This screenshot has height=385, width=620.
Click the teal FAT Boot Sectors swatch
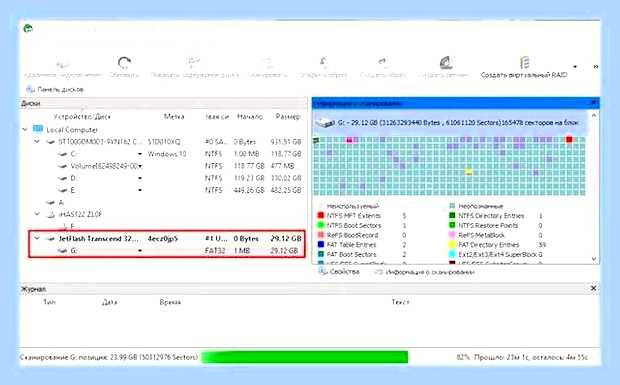coord(321,255)
